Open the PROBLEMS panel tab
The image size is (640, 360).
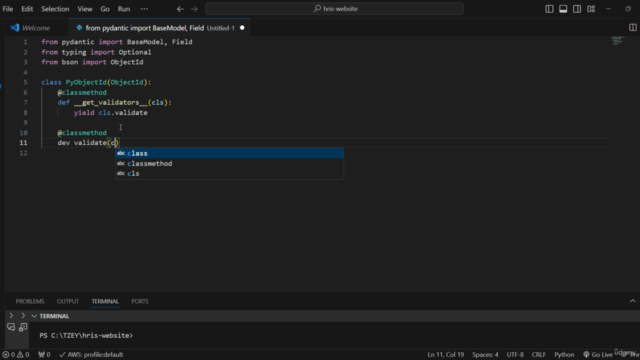click(30, 301)
